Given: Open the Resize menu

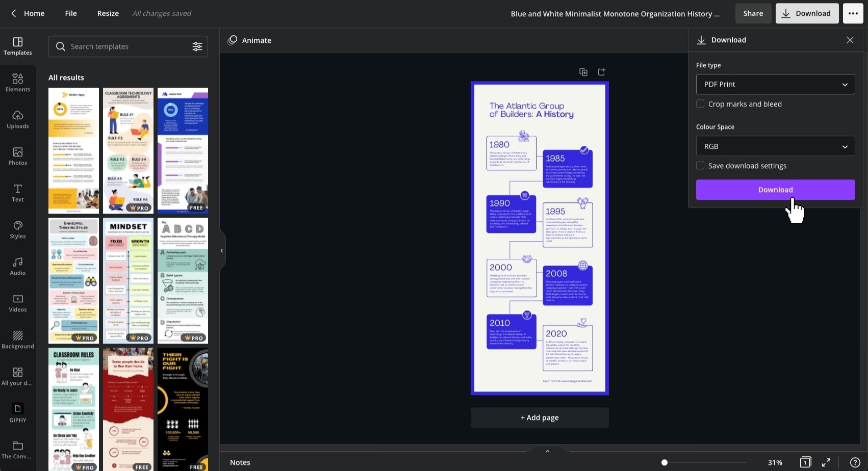Looking at the screenshot, I should [x=108, y=13].
